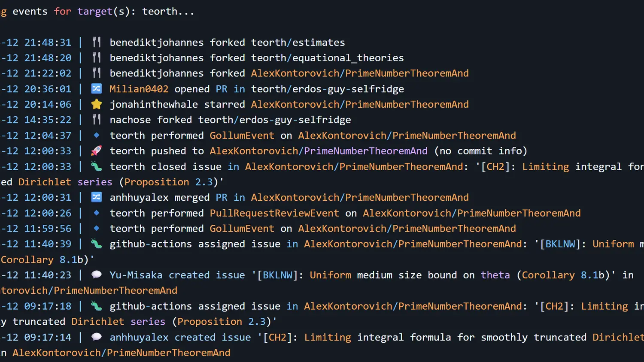This screenshot has width=644, height=362.
Task: Click the fork icon on the 21:22:02 row
Action: pos(97,73)
